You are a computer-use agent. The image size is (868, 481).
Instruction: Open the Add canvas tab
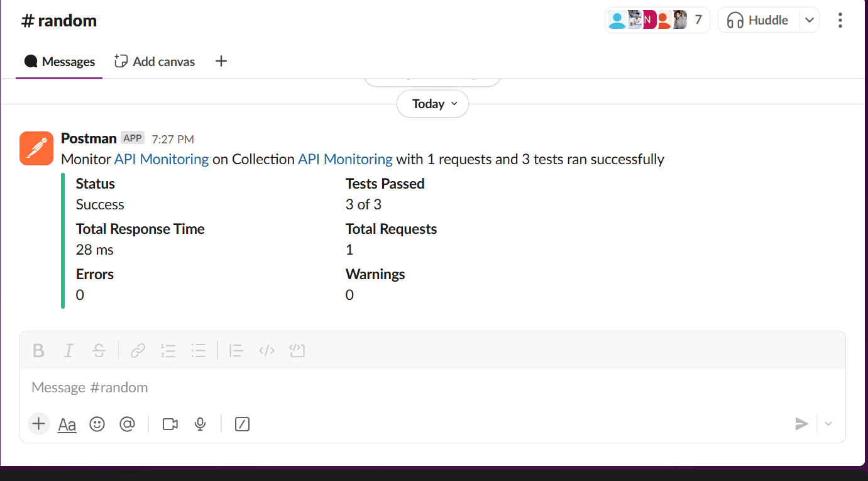[154, 61]
